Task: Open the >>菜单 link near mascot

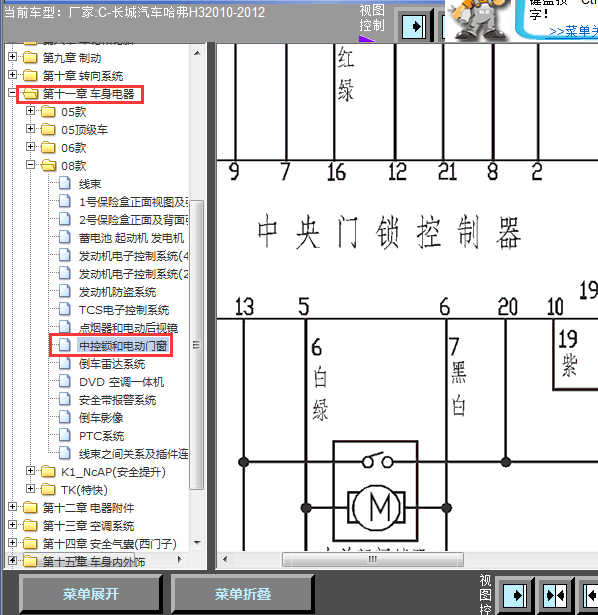Action: (573, 31)
